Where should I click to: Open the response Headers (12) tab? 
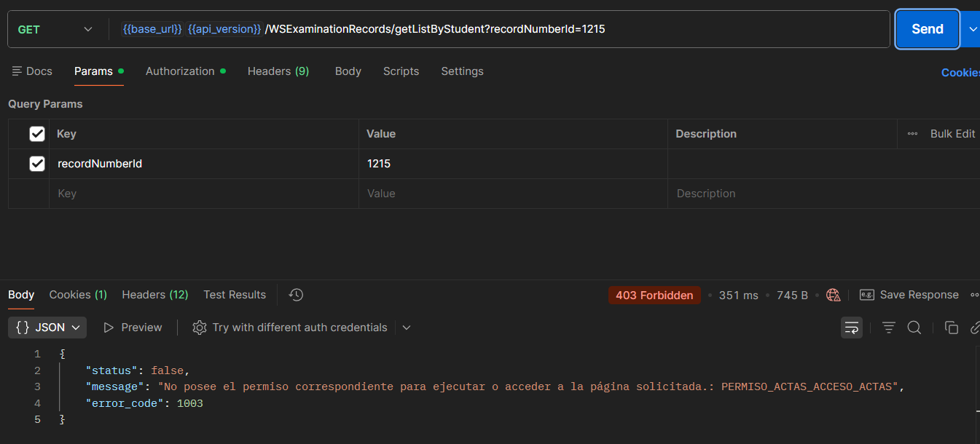[x=155, y=295]
